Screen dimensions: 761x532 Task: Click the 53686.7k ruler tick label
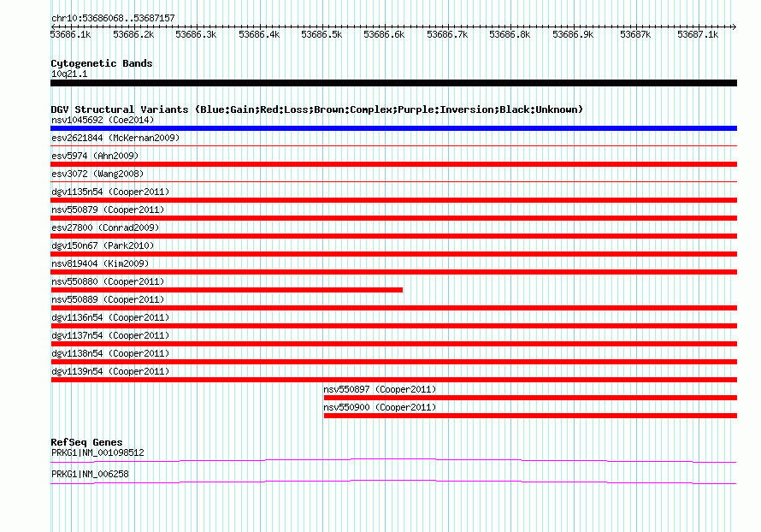coord(447,34)
